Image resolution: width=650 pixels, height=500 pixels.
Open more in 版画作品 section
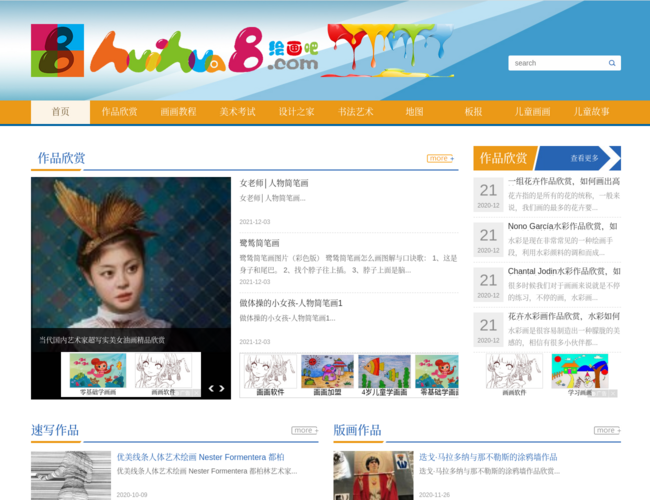coord(607,430)
